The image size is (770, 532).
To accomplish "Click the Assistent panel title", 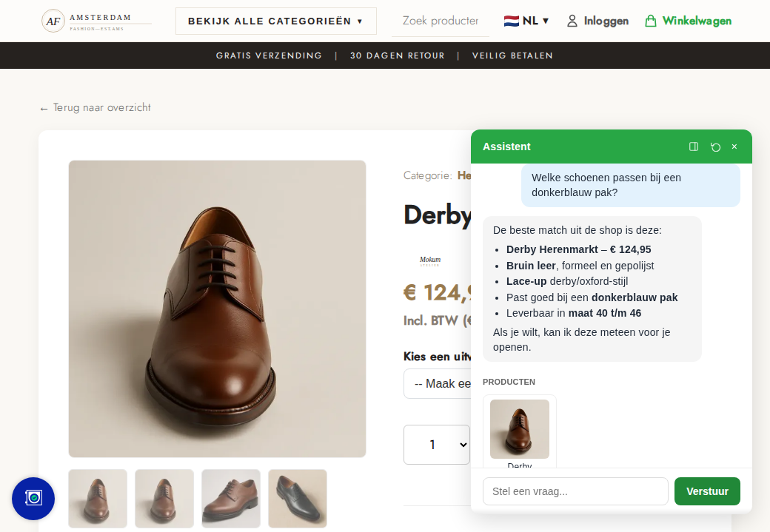I will (x=506, y=147).
